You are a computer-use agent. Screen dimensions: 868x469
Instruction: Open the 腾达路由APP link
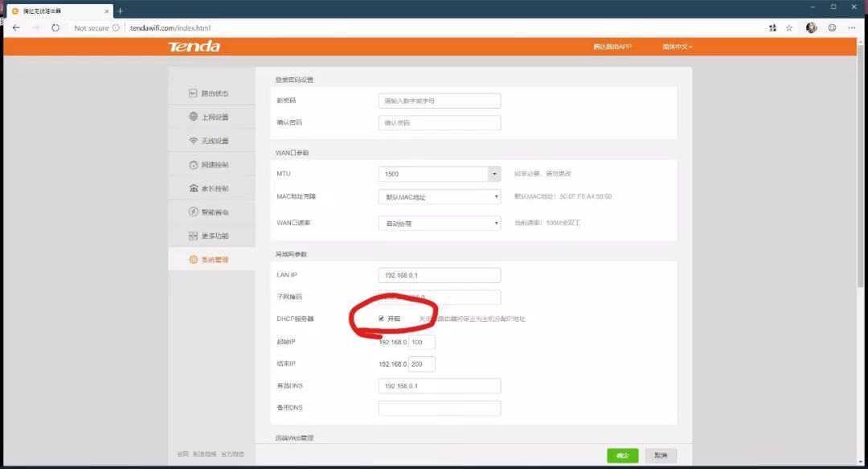click(x=612, y=47)
